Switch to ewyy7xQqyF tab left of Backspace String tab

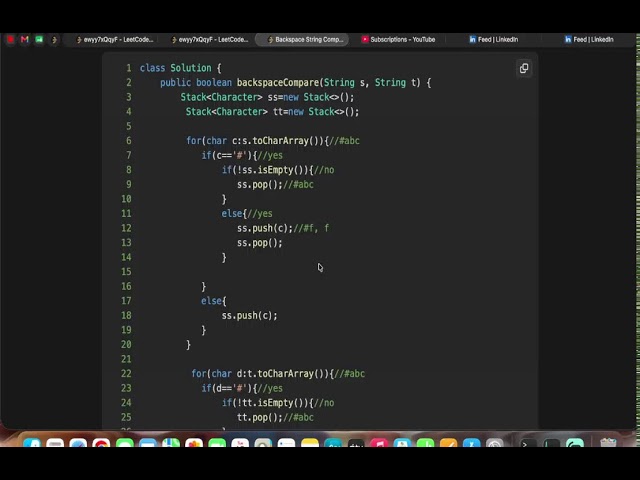210,40
